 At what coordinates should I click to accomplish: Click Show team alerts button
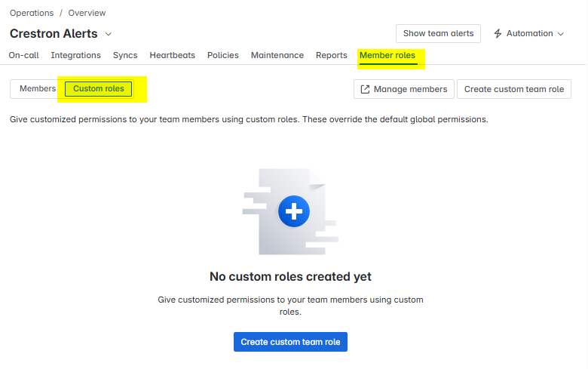(x=438, y=33)
